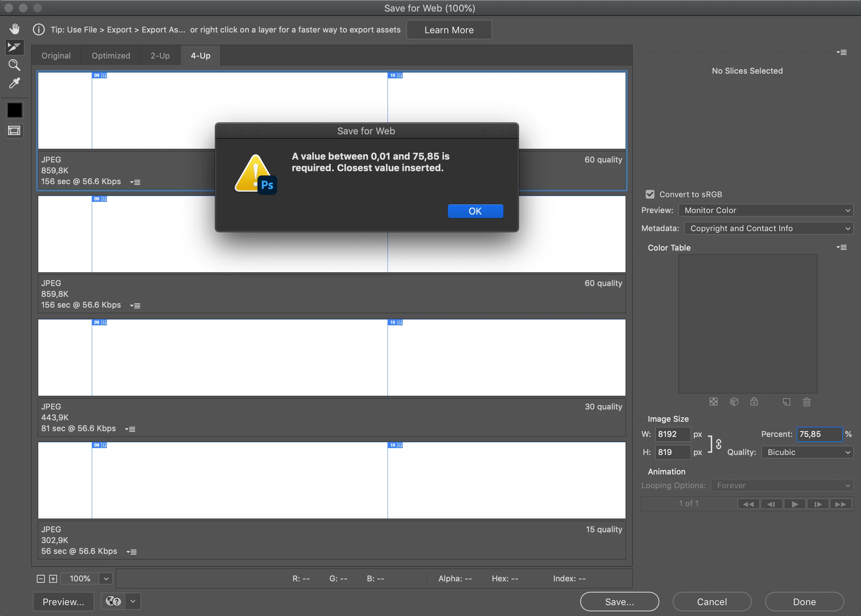Image resolution: width=861 pixels, height=616 pixels.
Task: Click OK in the warning dialog
Action: 475,211
